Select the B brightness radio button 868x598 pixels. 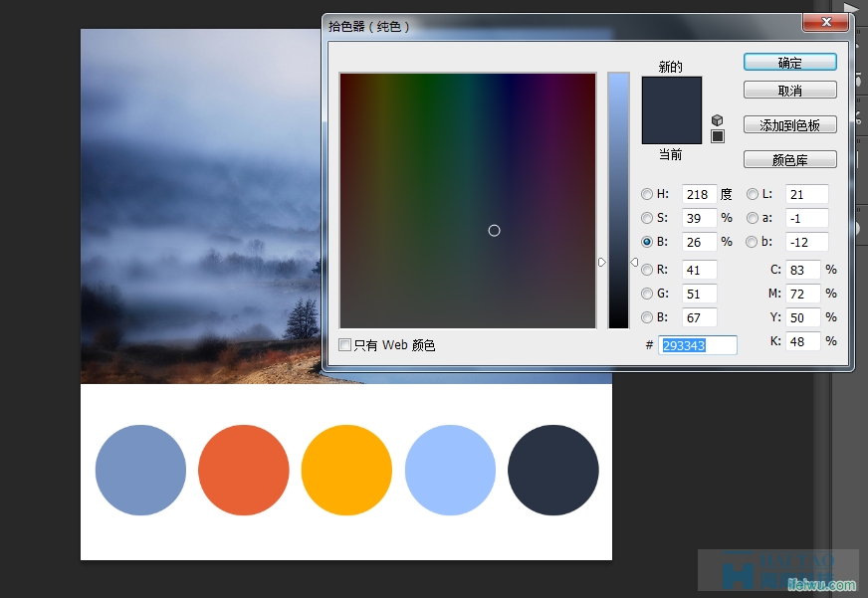[x=647, y=242]
